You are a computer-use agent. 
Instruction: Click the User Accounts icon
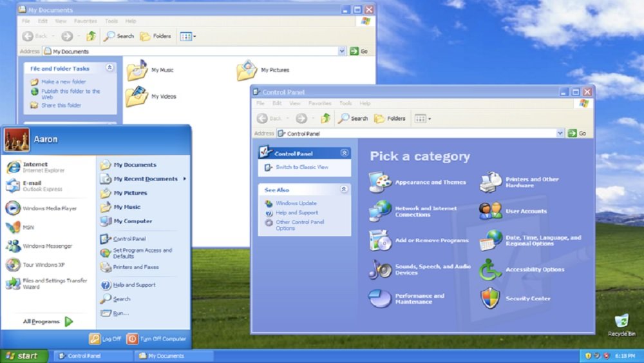[490, 211]
